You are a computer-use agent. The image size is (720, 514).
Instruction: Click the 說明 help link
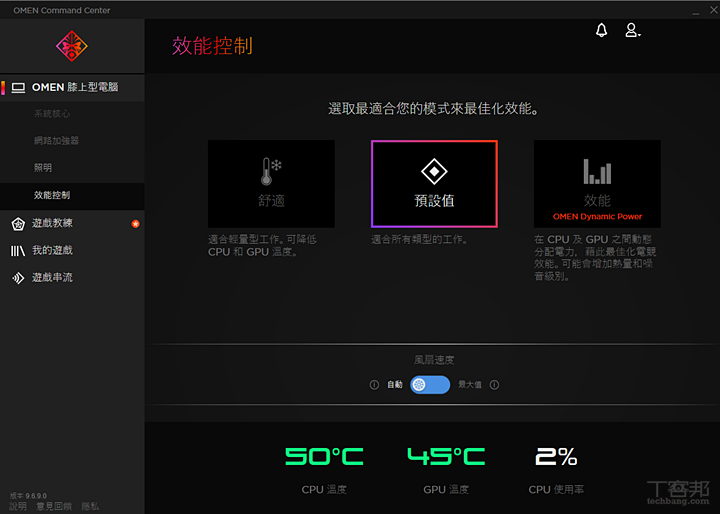pos(18,506)
